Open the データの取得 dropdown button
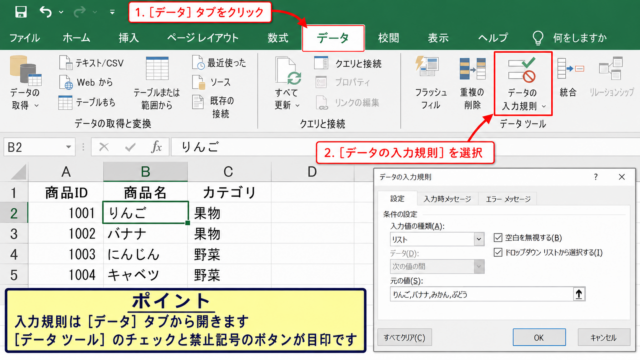Viewport: 640px width, 360px height. 25,83
